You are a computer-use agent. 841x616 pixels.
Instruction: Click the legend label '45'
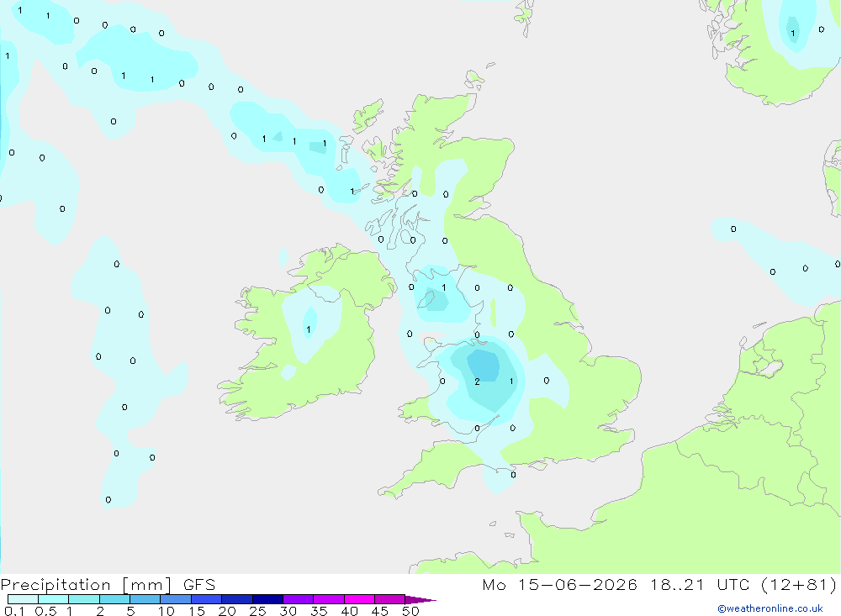pos(380,611)
